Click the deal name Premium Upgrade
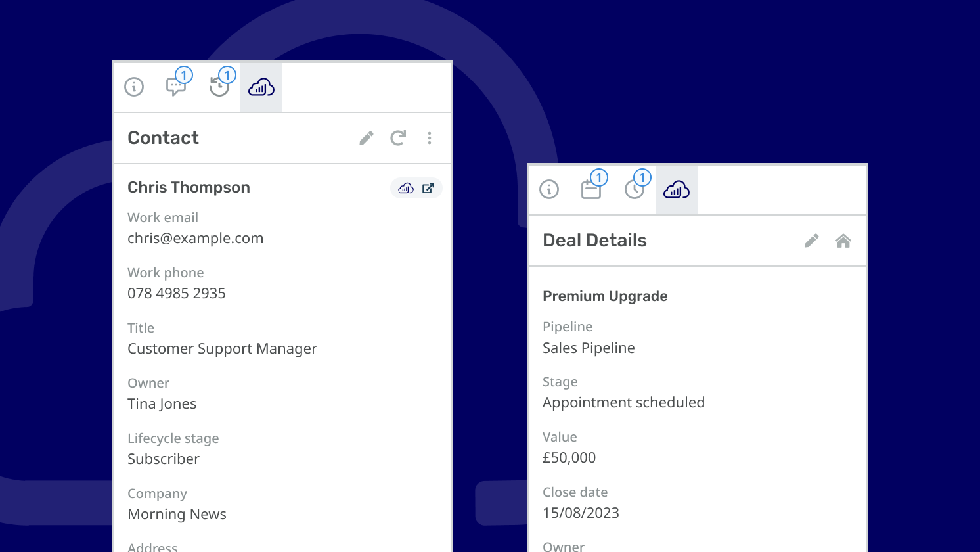Screen dimensions: 980x552 pyautogui.click(x=605, y=296)
